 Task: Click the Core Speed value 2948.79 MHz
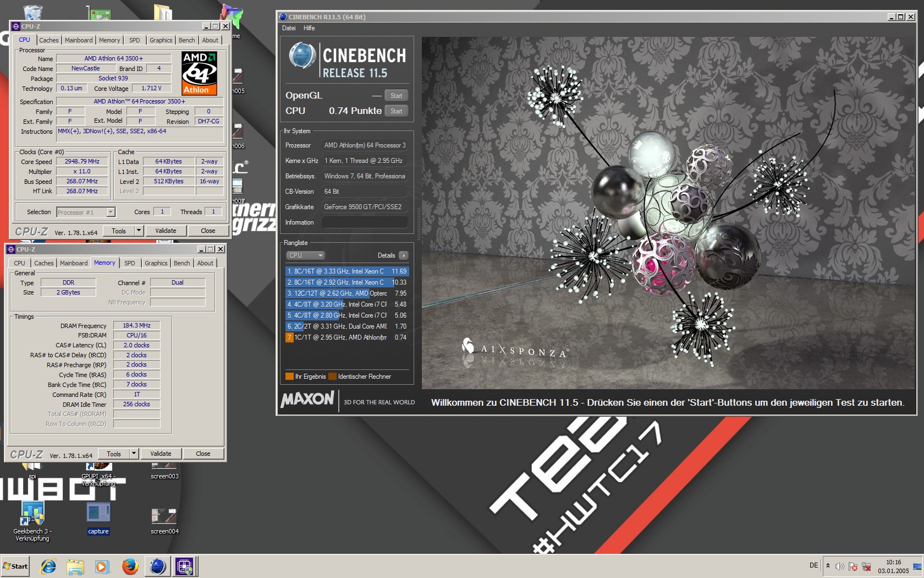point(82,162)
